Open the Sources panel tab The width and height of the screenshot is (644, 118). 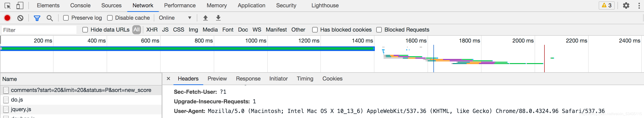point(111,5)
